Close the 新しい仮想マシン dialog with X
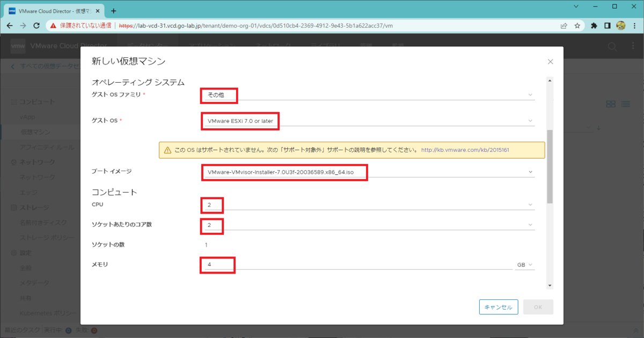Viewport: 644px width, 338px height. point(550,62)
